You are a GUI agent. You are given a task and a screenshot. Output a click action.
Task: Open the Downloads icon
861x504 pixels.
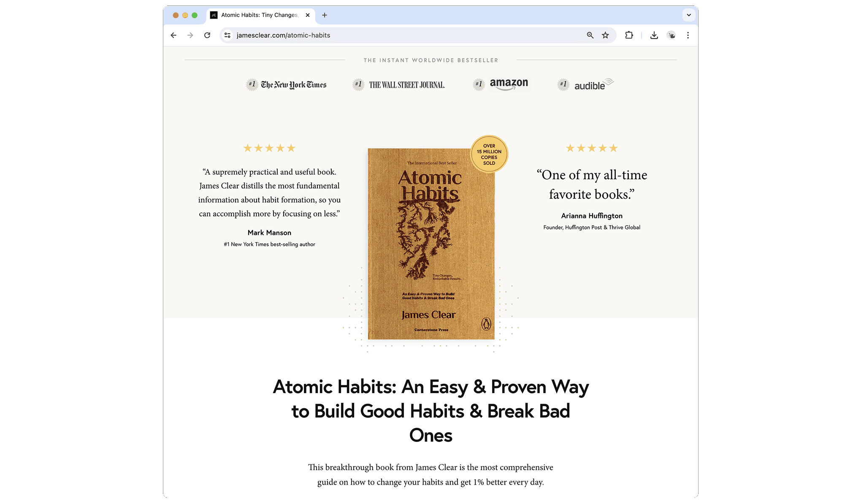point(654,35)
